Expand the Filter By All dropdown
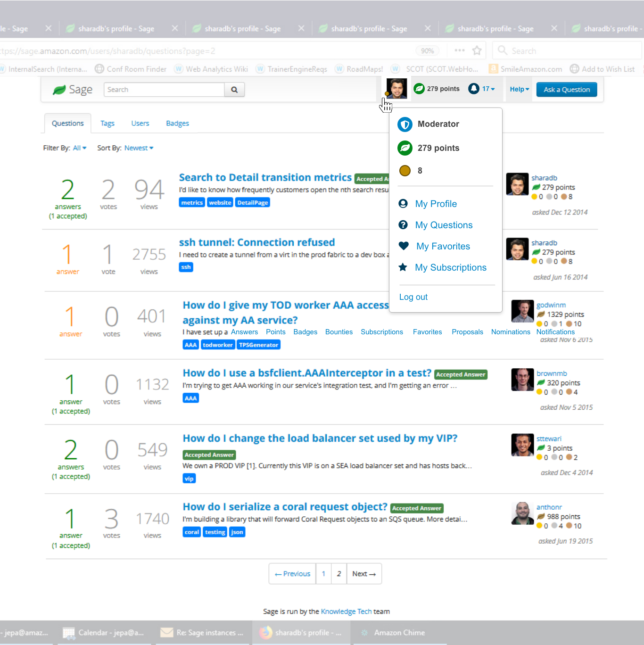This screenshot has height=645, width=644. coord(80,148)
